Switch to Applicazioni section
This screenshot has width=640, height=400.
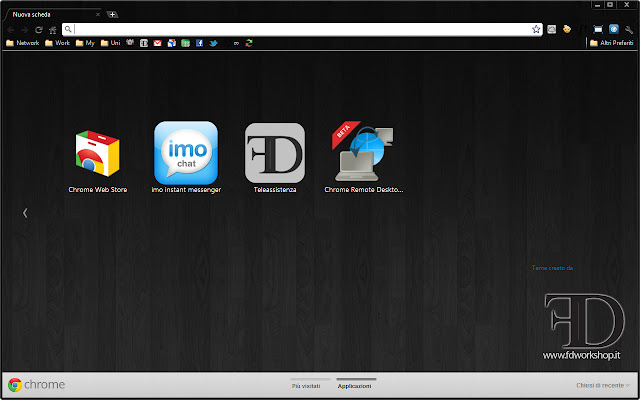354,386
